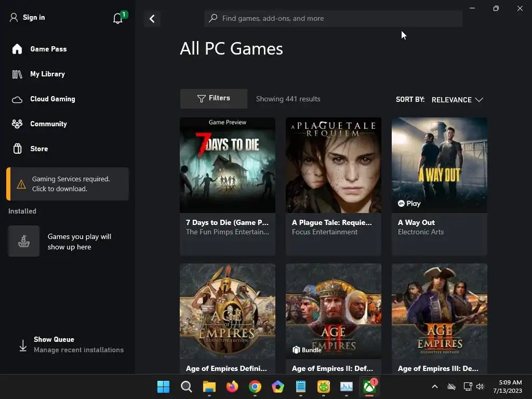
Task: Click the Game Pass home icon
Action: [17, 49]
